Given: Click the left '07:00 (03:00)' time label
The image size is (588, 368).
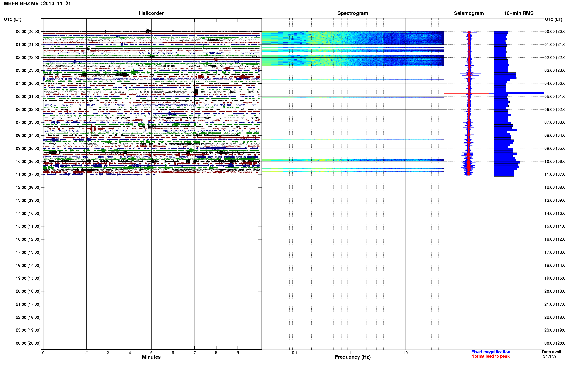Looking at the screenshot, I should [28, 122].
